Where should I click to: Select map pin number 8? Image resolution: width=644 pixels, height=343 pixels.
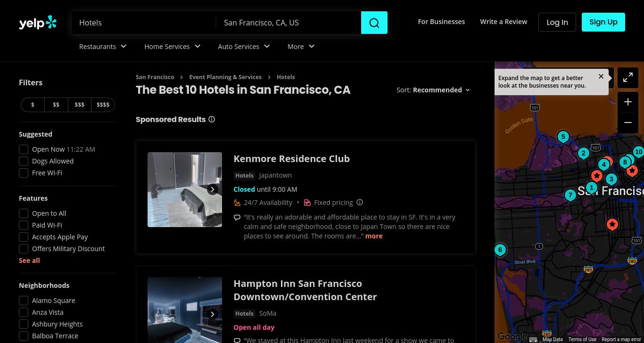[x=625, y=163]
